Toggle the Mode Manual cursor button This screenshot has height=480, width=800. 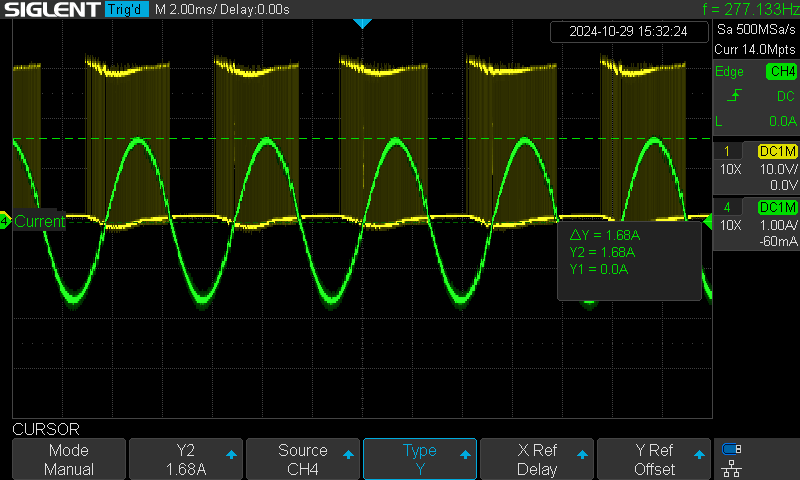pos(69,459)
